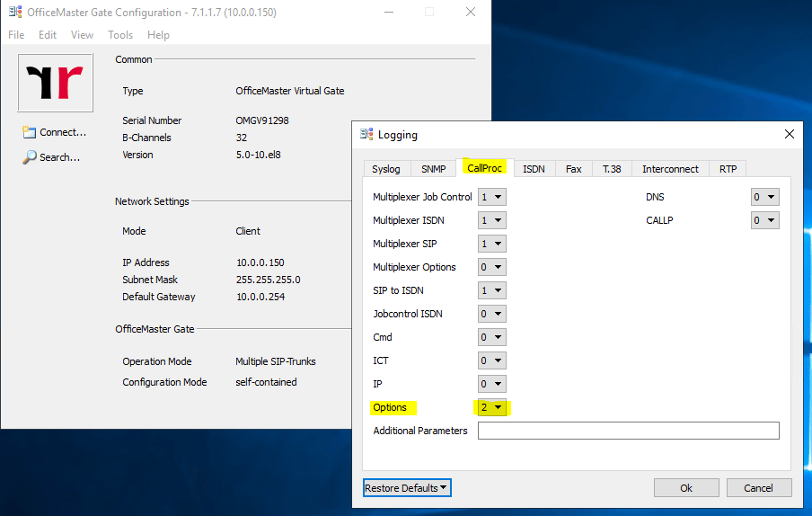Cancel the Logging dialog
812x516 pixels.
tap(759, 487)
